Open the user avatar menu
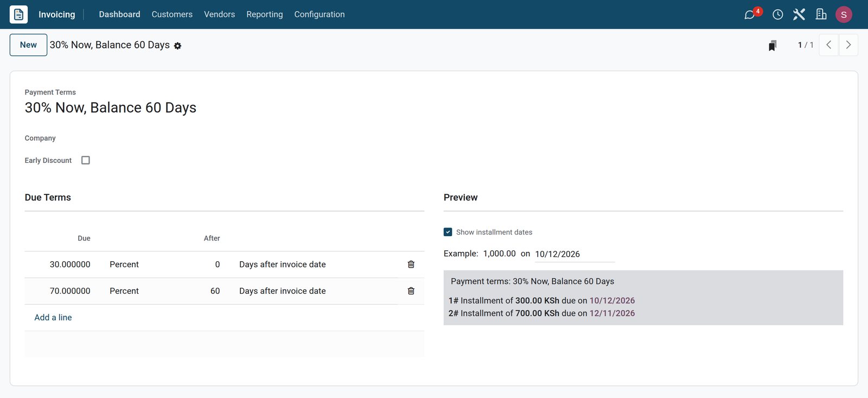 pyautogui.click(x=844, y=15)
